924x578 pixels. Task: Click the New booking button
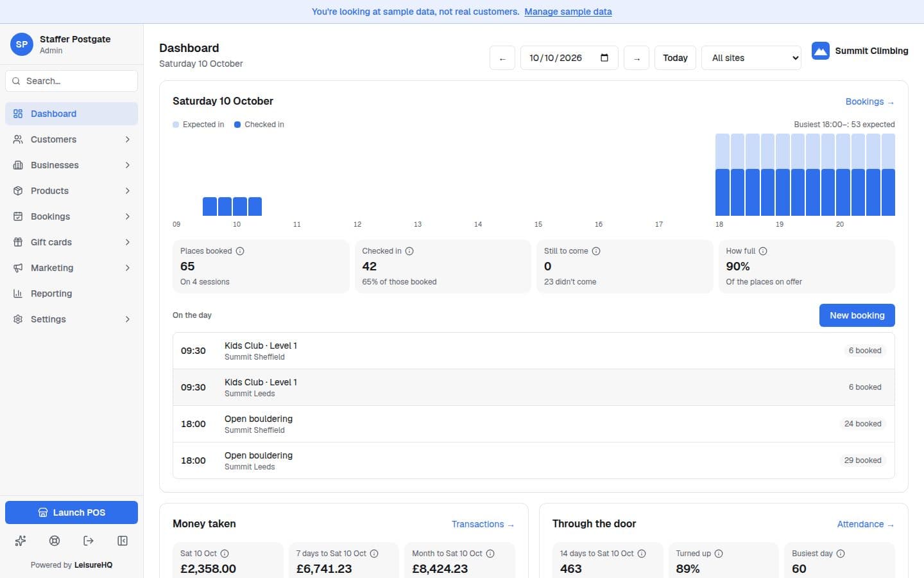coord(857,315)
